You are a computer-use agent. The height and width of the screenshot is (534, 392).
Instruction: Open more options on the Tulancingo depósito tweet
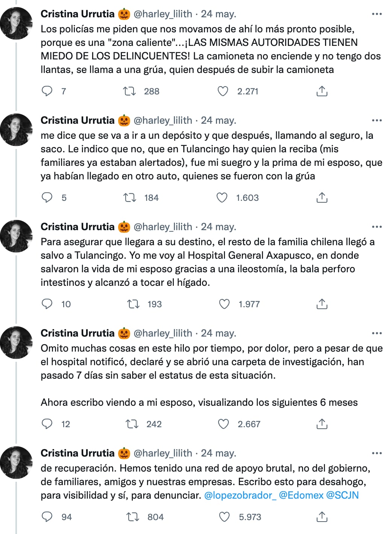tap(377, 120)
